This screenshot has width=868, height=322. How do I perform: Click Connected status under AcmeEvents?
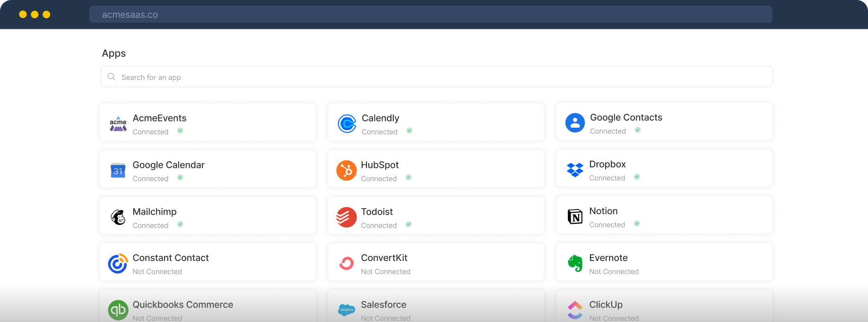coord(150,132)
